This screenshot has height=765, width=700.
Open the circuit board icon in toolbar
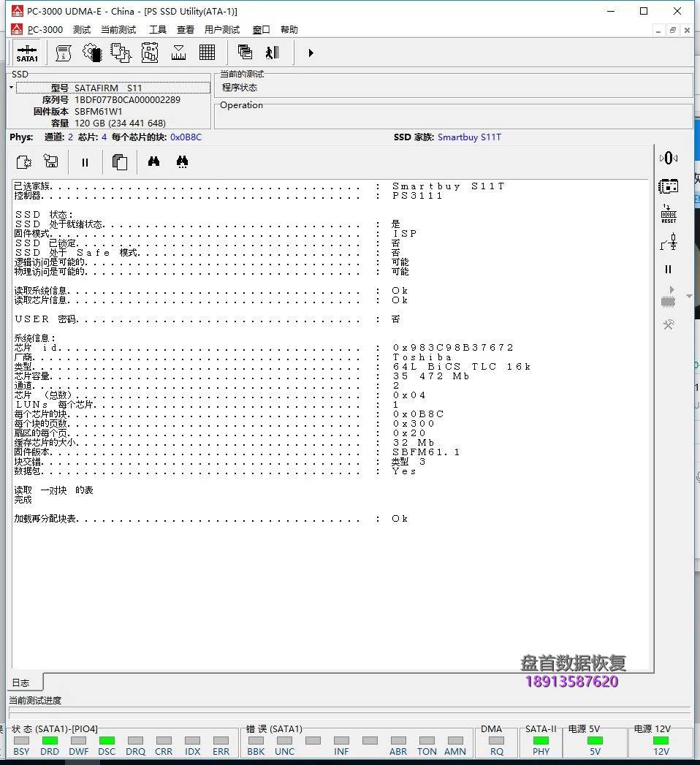coord(150,53)
